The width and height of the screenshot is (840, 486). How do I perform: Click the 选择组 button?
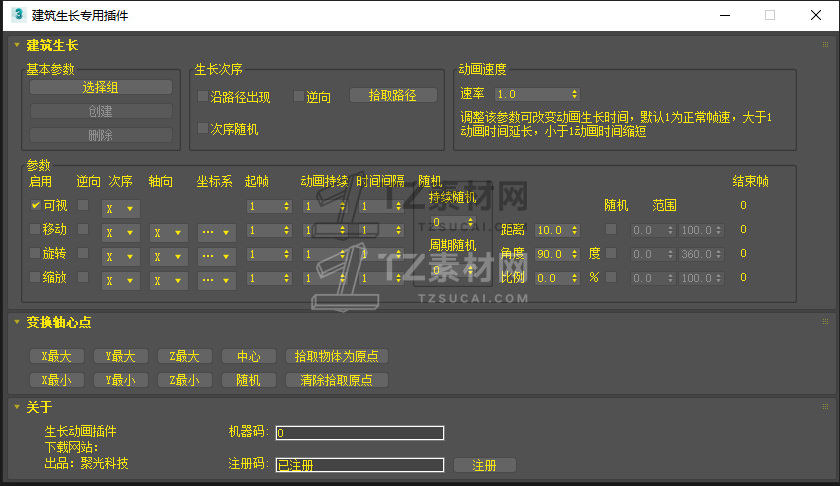[x=101, y=87]
